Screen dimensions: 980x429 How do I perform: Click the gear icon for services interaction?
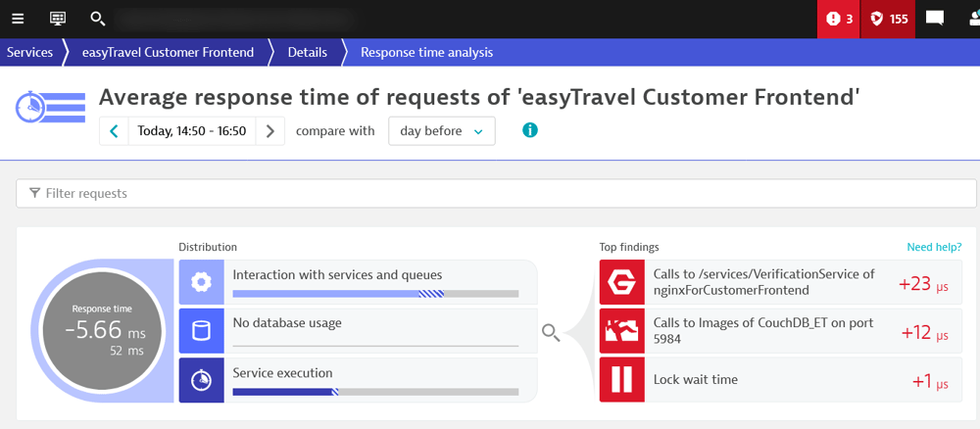201,282
